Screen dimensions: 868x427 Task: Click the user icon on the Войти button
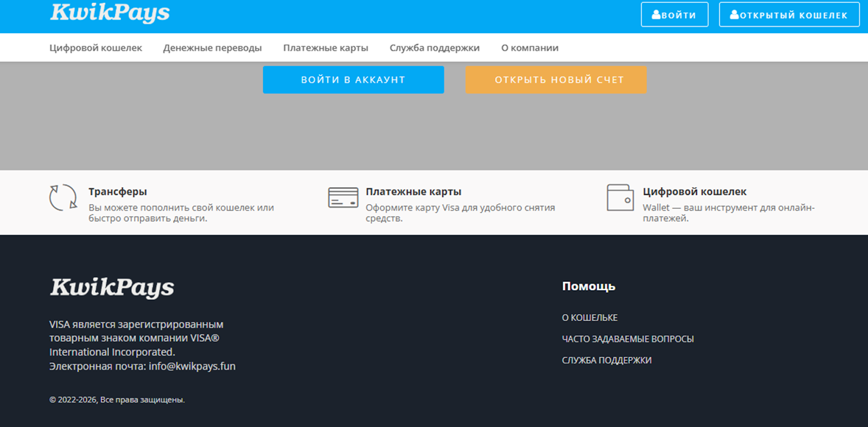656,15
